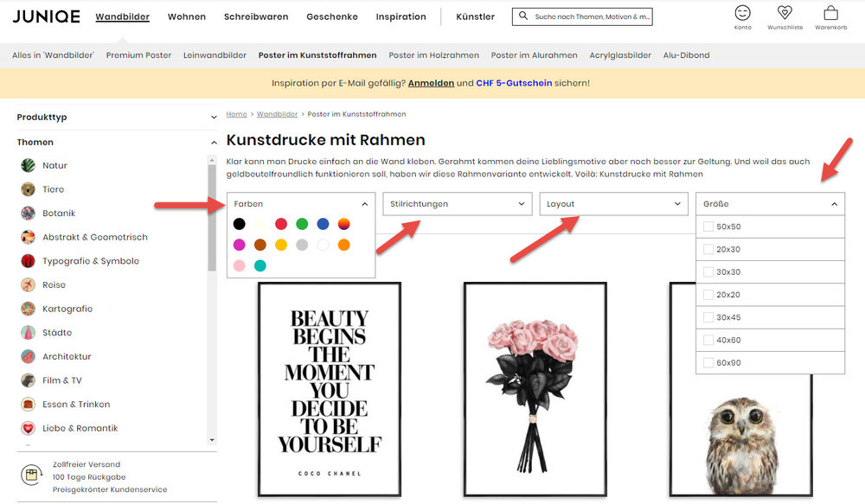Go to Acrylglasbilder subcategory

pyautogui.click(x=620, y=55)
